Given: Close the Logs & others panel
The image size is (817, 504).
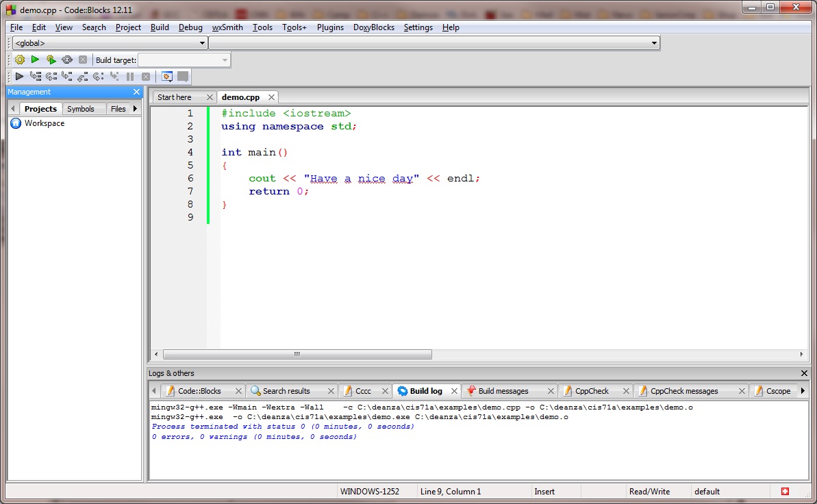Looking at the screenshot, I should (804, 373).
